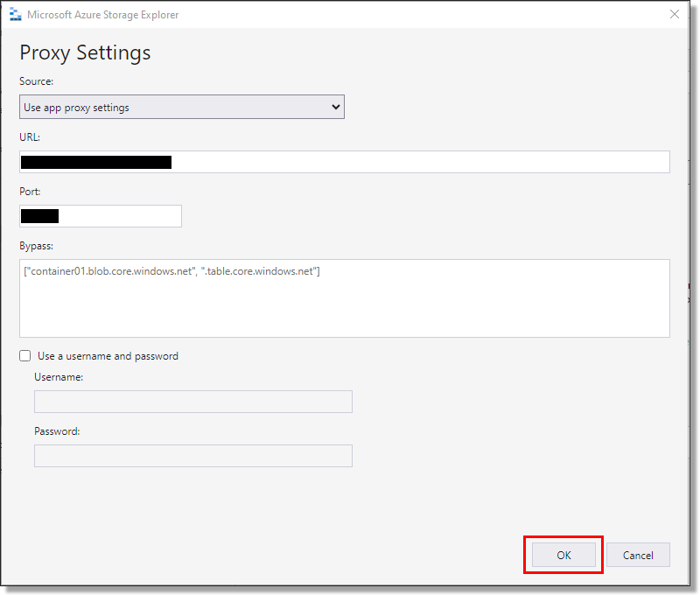
Task: Select the 'Use app proxy settings' option box
Action: coord(181,106)
